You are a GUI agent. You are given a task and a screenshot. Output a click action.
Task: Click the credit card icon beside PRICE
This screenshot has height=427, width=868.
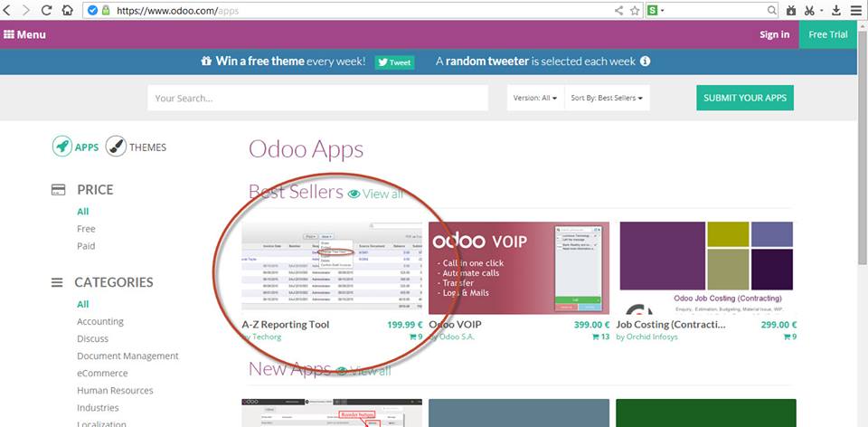[58, 190]
